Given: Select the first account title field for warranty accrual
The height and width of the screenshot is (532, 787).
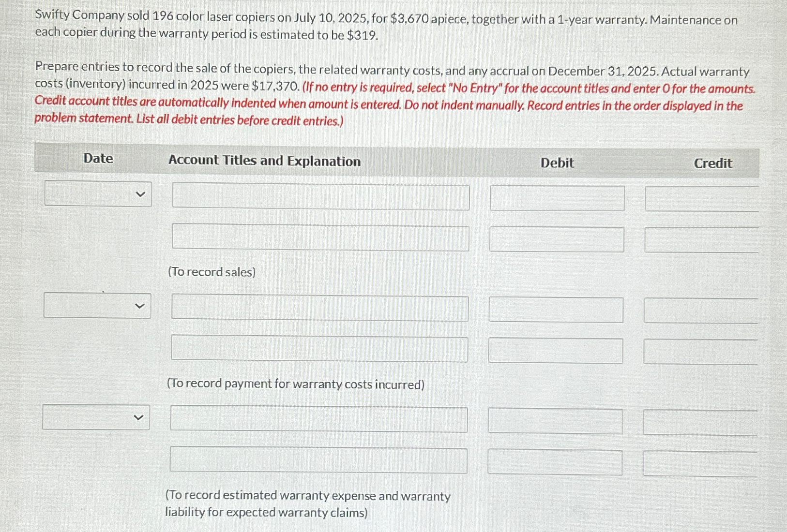Looking at the screenshot, I should coord(318,421).
